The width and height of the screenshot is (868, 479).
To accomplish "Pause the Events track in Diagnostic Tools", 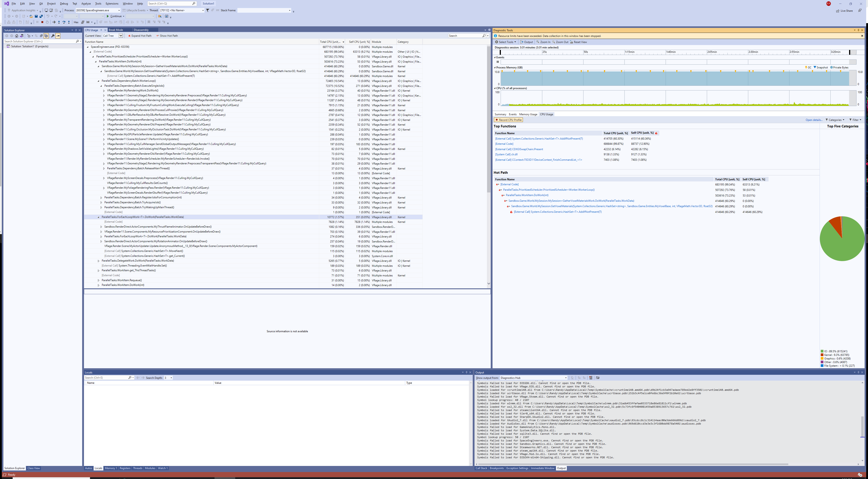I will tap(497, 62).
